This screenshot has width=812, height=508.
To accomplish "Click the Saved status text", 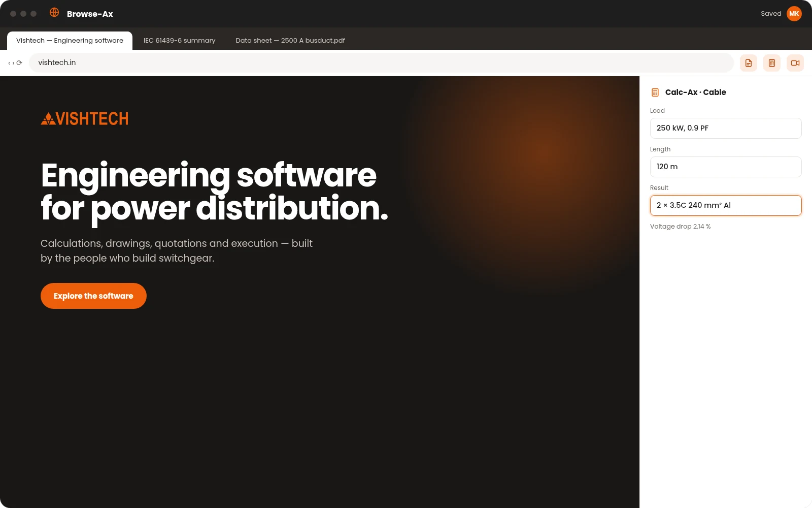I will coord(771,14).
